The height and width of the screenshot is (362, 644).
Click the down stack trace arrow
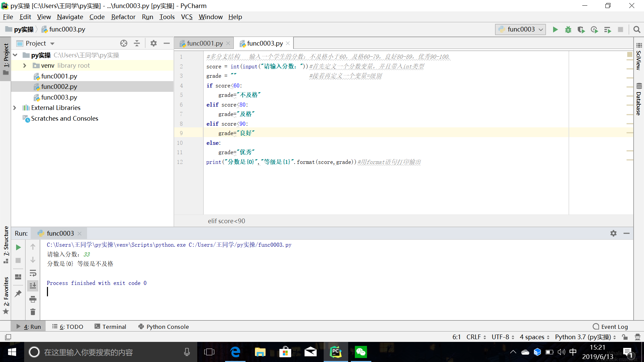(33, 260)
